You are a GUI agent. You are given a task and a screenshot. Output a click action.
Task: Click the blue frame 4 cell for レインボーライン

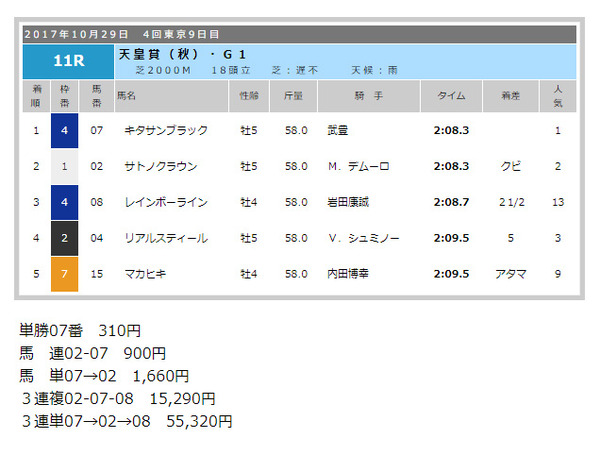[x=64, y=202]
